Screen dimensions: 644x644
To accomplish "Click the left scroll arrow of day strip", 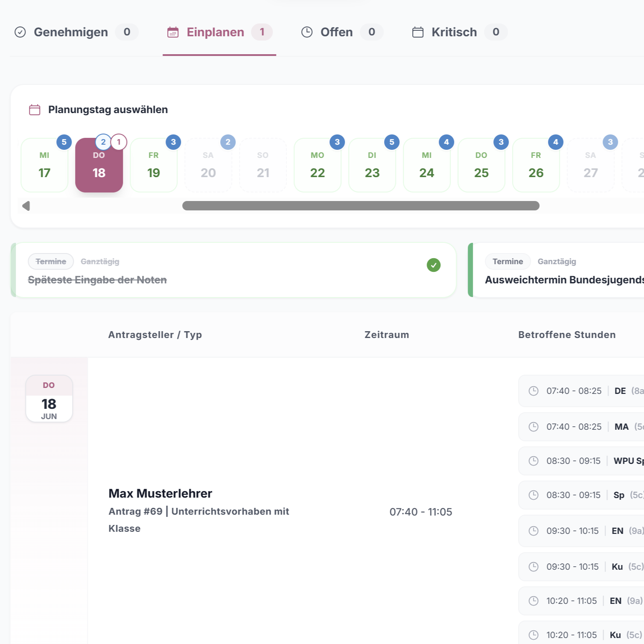I will [26, 206].
